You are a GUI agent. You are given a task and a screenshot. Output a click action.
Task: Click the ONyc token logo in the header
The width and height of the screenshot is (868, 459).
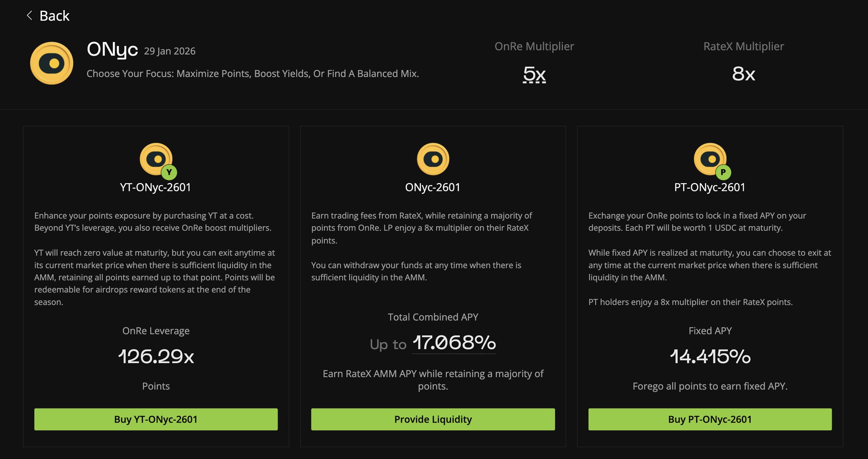pos(51,63)
